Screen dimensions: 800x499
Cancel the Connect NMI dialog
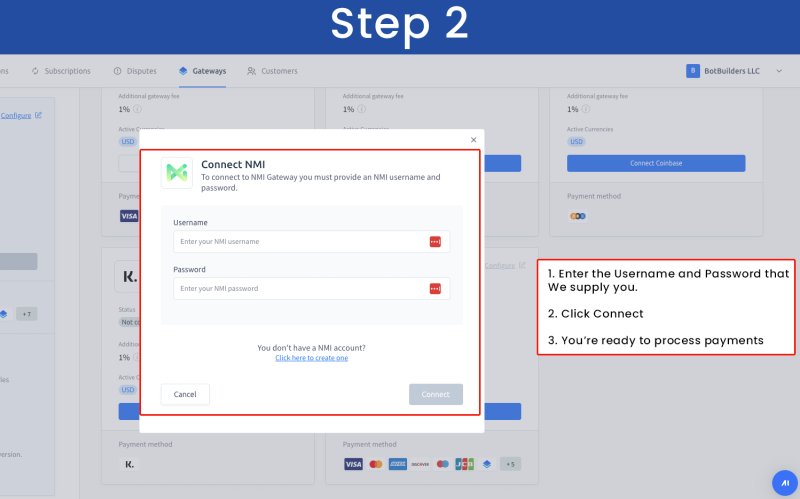click(185, 394)
